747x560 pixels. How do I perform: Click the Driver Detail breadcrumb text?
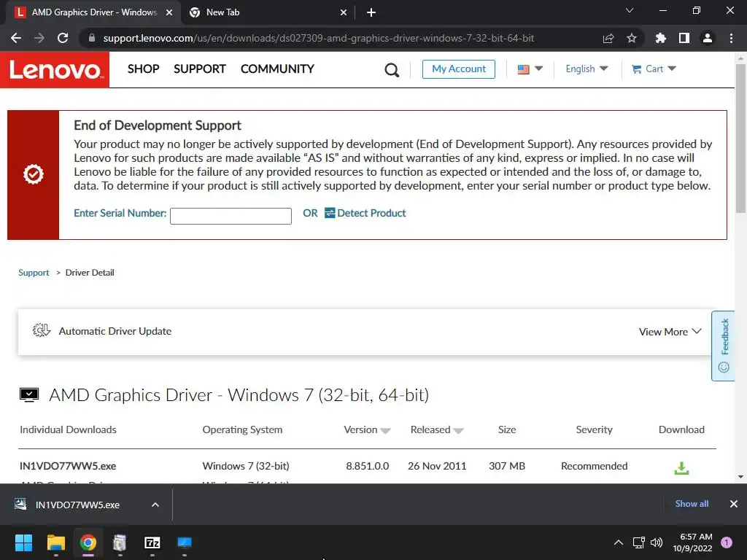90,273
